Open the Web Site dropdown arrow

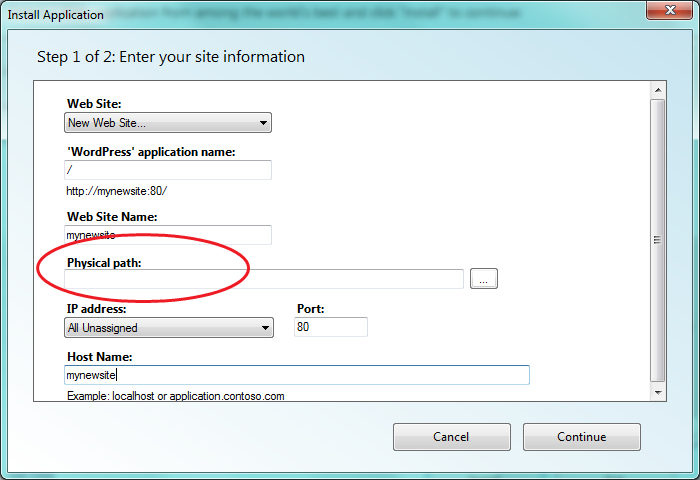263,123
